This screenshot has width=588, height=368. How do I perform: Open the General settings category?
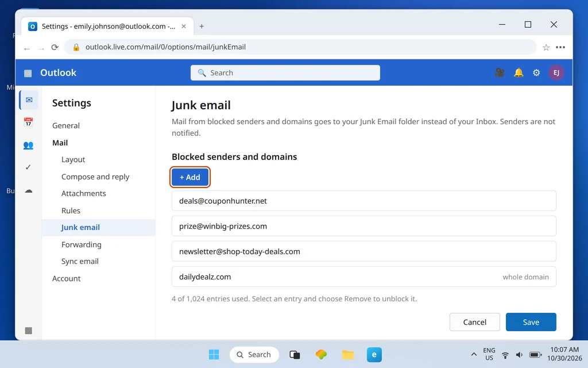click(66, 125)
